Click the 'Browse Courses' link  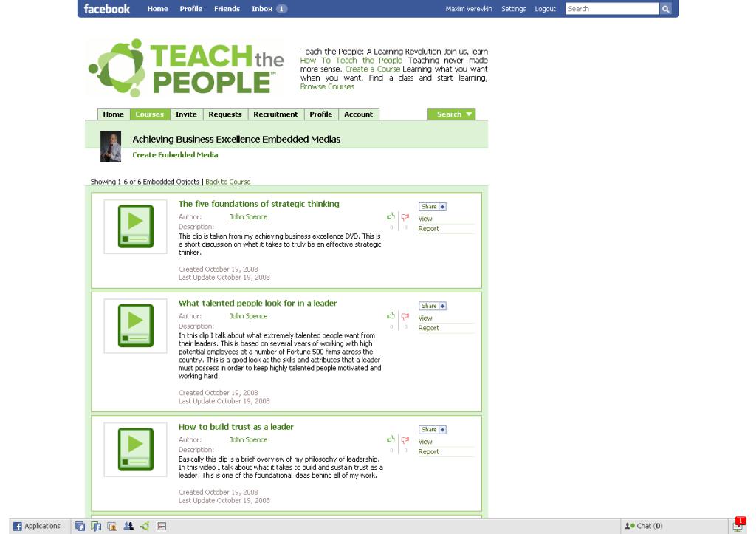pos(327,86)
